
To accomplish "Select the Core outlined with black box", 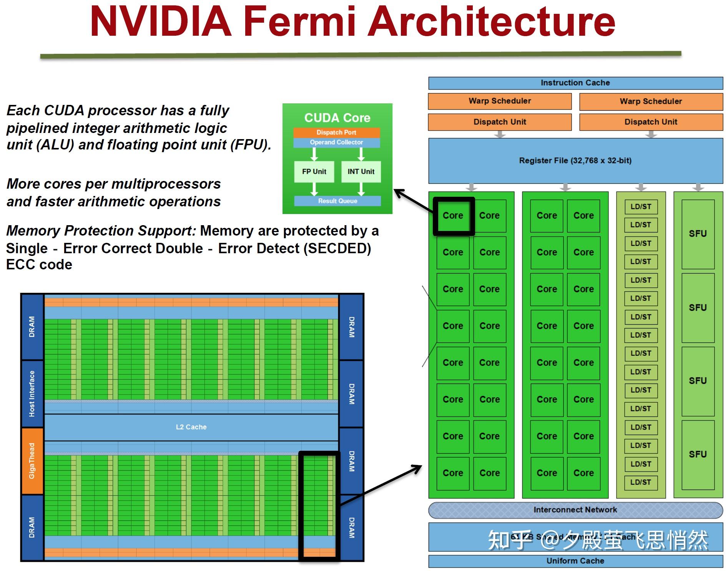I will click(x=453, y=216).
